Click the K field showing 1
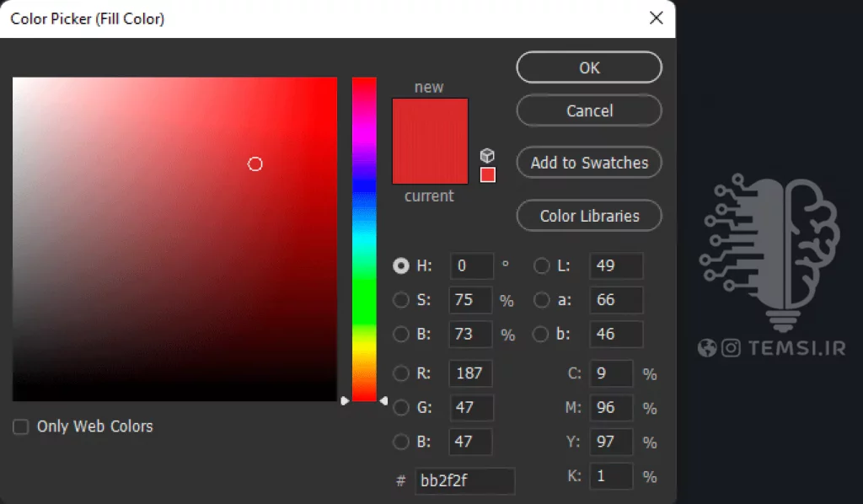 (x=611, y=476)
